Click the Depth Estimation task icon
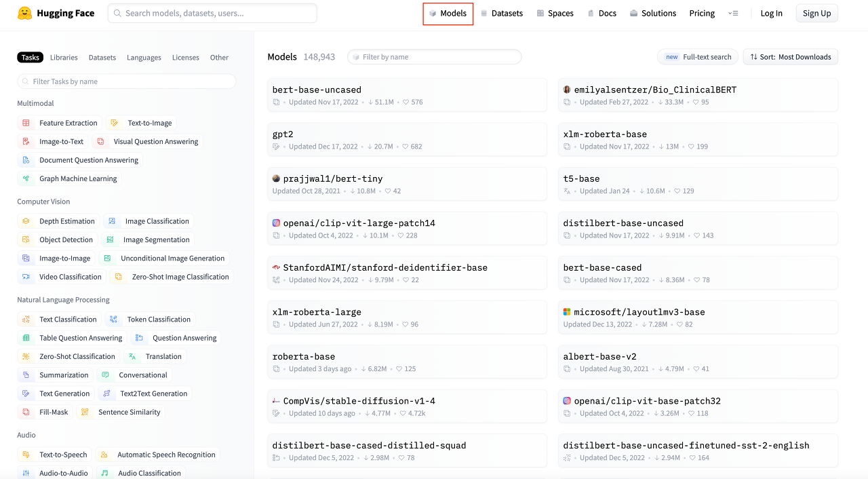 [x=26, y=221]
